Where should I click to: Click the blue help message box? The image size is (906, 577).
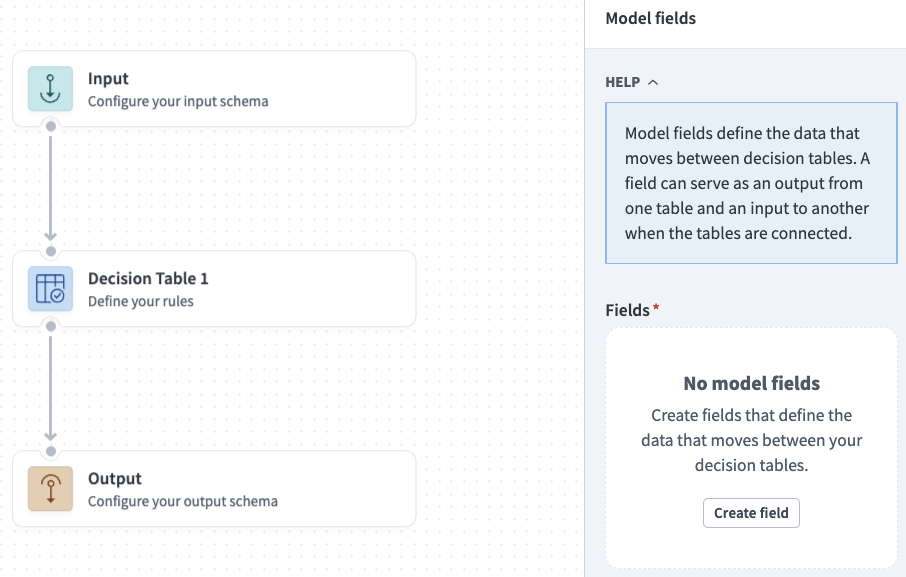751,182
